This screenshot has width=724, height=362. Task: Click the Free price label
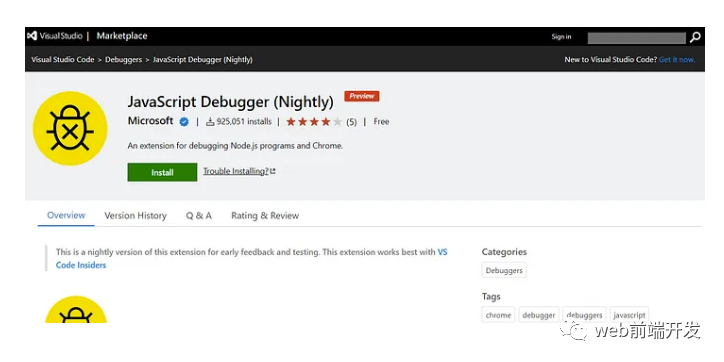click(381, 121)
